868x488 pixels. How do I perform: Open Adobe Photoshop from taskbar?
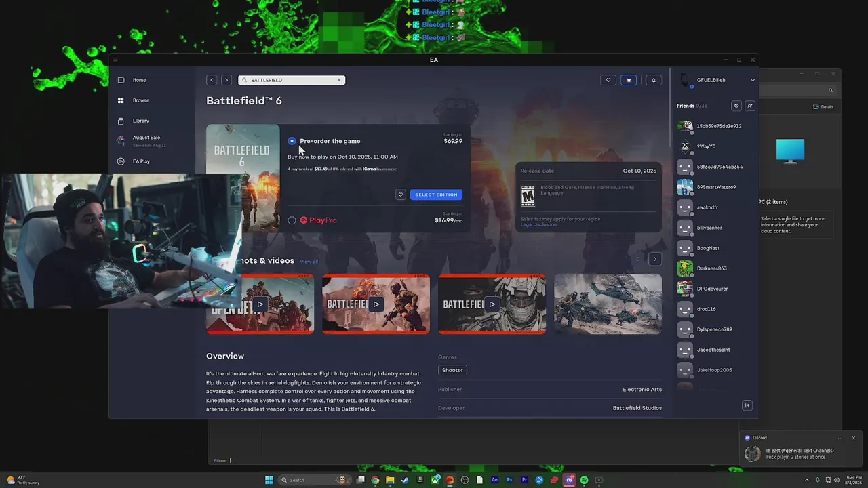[x=509, y=480]
